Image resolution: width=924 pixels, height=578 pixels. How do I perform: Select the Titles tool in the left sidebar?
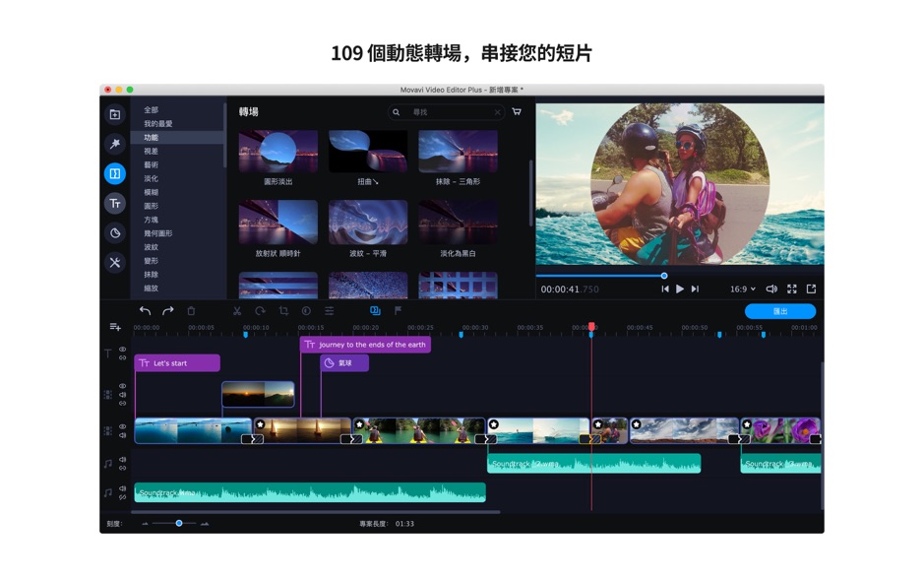113,204
